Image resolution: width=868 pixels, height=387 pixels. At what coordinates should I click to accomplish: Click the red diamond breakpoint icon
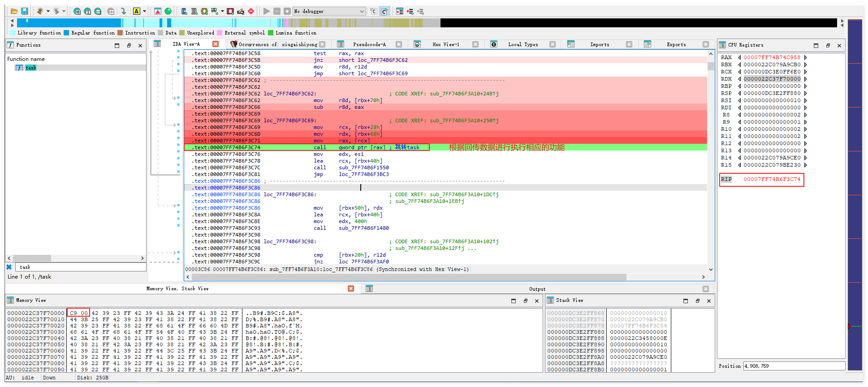[251, 11]
